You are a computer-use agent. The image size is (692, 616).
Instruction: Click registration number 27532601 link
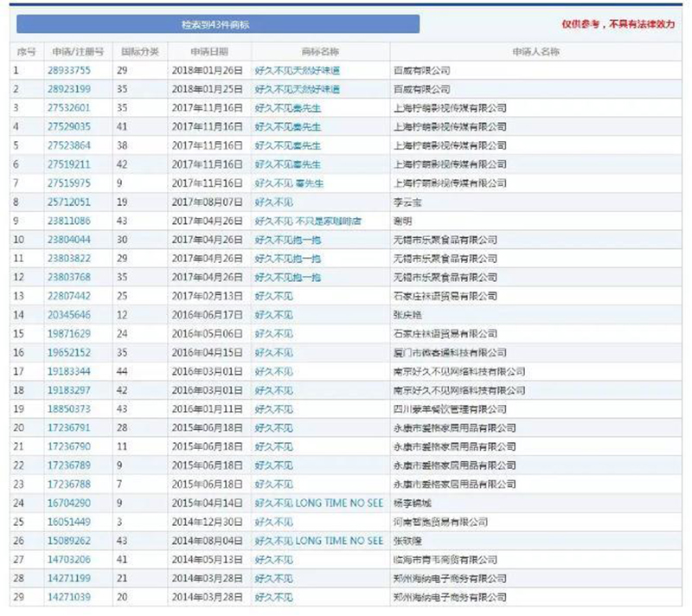click(x=69, y=107)
